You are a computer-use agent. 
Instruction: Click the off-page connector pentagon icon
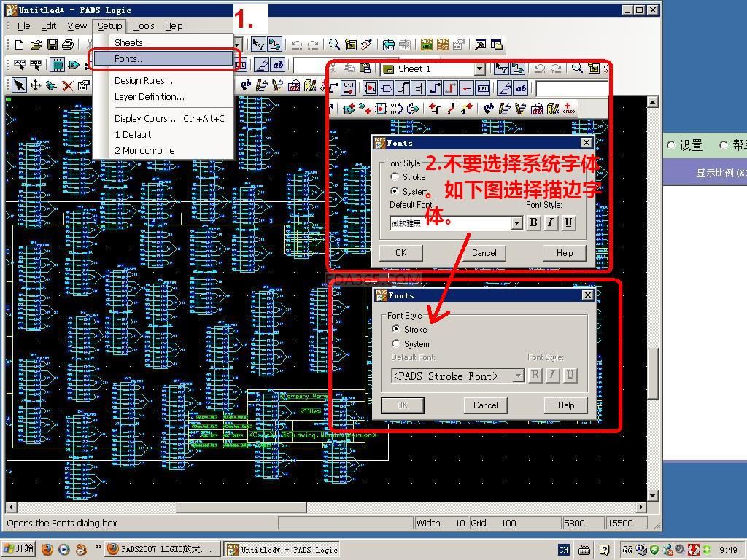click(387, 88)
